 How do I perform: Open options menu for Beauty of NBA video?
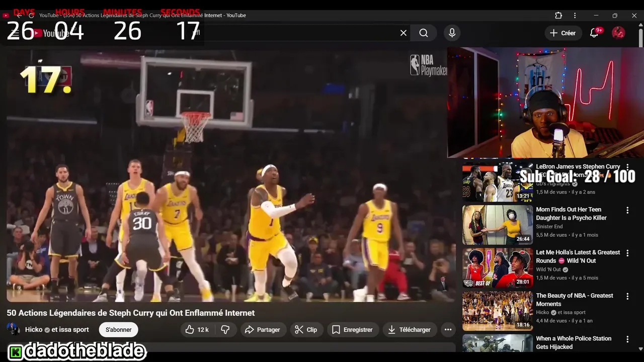pos(627,297)
